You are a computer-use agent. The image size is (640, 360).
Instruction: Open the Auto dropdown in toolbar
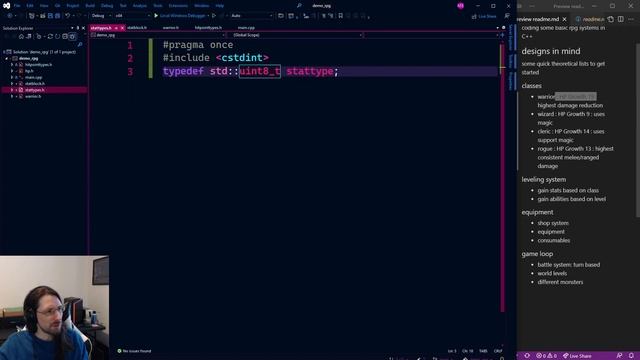click(251, 16)
